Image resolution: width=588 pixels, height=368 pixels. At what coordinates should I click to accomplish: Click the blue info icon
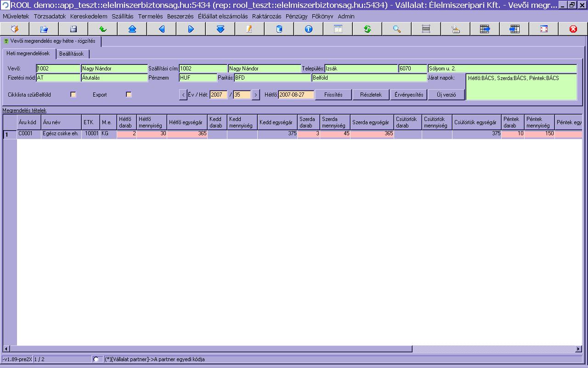[x=308, y=29]
